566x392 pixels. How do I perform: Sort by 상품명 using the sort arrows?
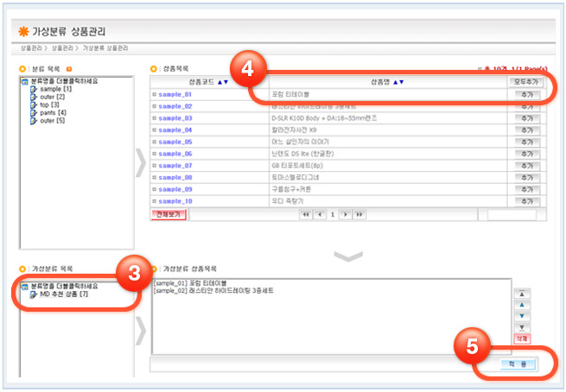click(x=398, y=82)
